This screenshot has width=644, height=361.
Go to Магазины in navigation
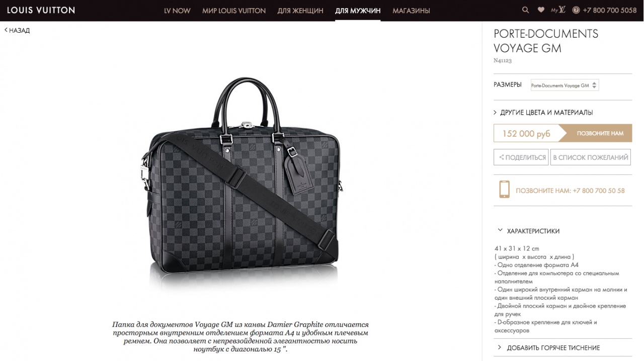(x=411, y=11)
